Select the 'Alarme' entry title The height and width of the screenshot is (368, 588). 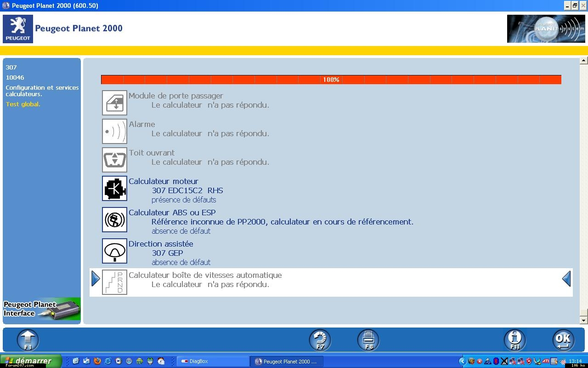tap(142, 124)
